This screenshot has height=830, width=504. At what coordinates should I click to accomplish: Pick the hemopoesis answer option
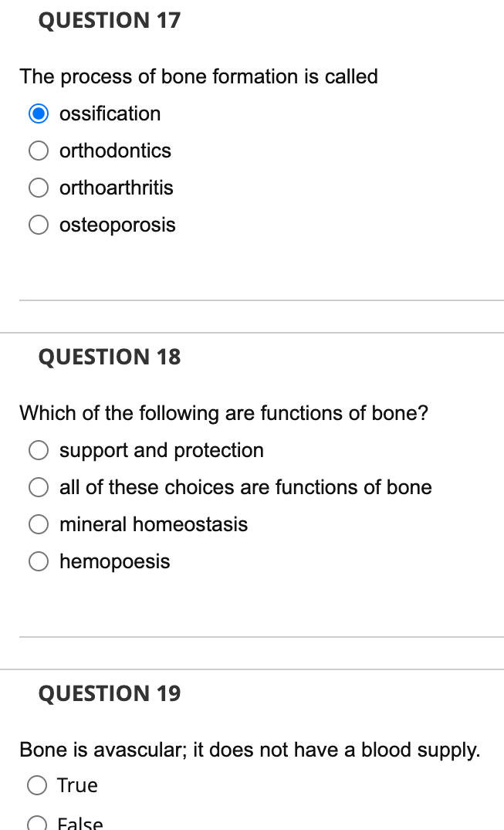(39, 561)
